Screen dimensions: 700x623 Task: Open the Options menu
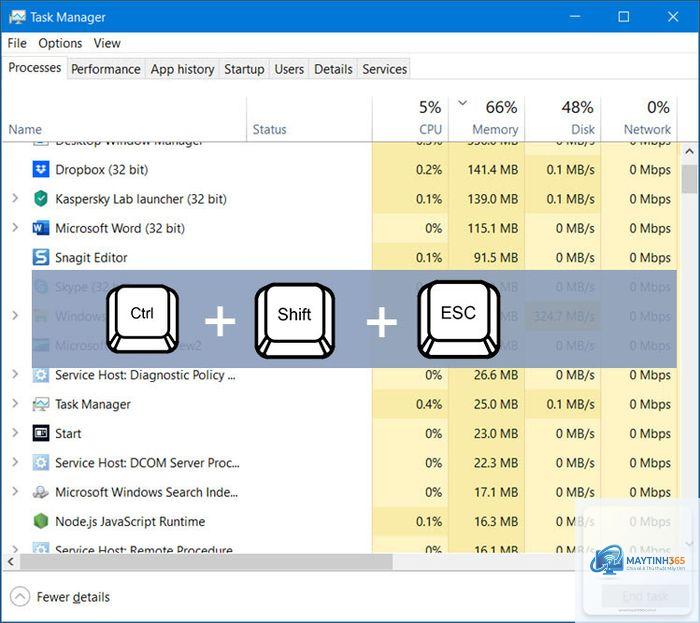tap(60, 43)
